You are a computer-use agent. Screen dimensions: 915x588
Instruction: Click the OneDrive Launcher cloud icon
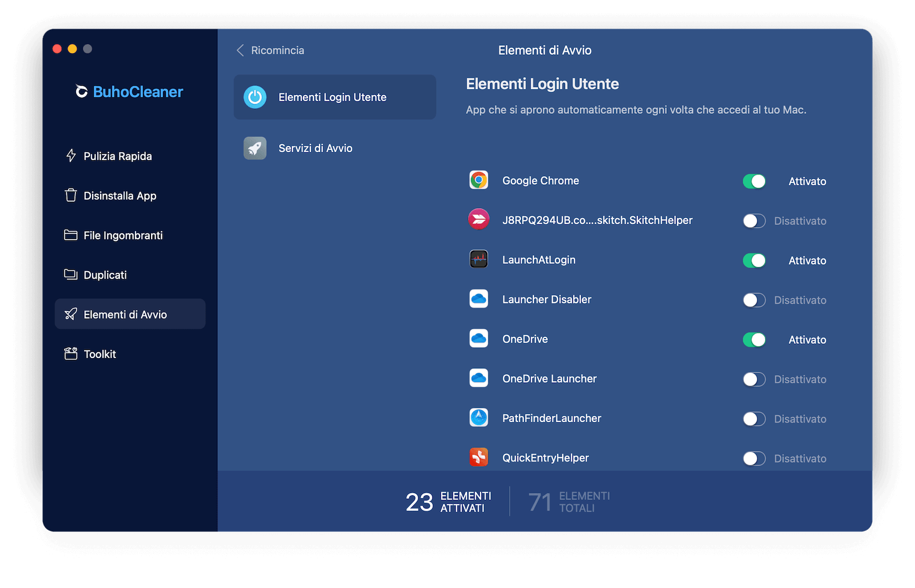[x=479, y=378]
